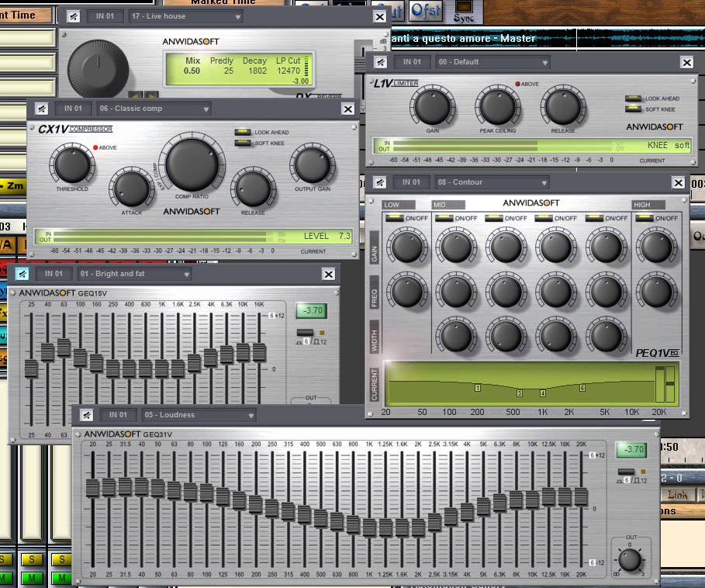Click the 1K fader in GEQ31V
Screen dimensions: 705x588
pos(369,527)
